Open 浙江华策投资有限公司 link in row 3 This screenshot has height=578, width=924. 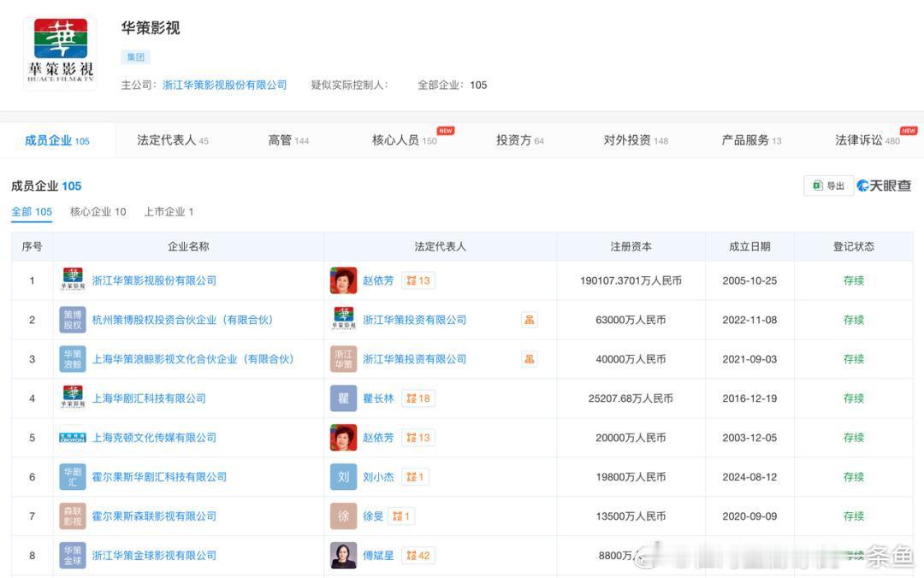(x=414, y=359)
